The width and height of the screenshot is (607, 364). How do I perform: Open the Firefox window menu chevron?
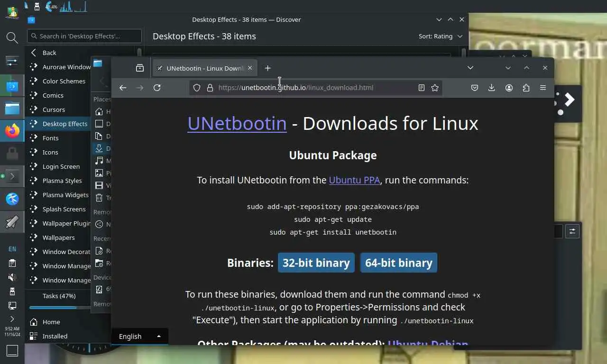508,68
